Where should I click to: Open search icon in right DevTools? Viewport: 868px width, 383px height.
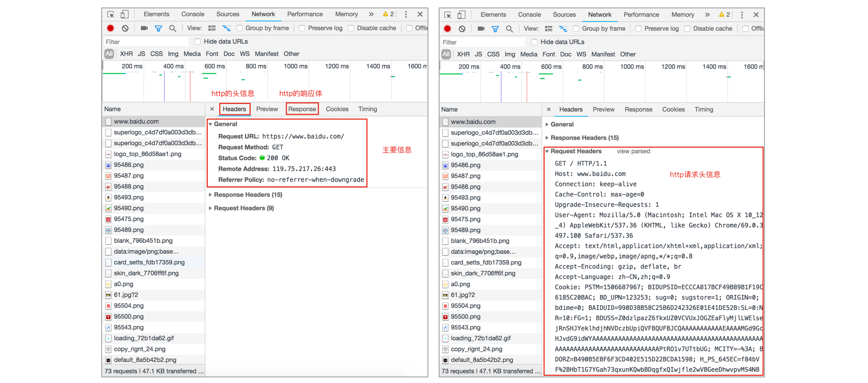pyautogui.click(x=510, y=29)
